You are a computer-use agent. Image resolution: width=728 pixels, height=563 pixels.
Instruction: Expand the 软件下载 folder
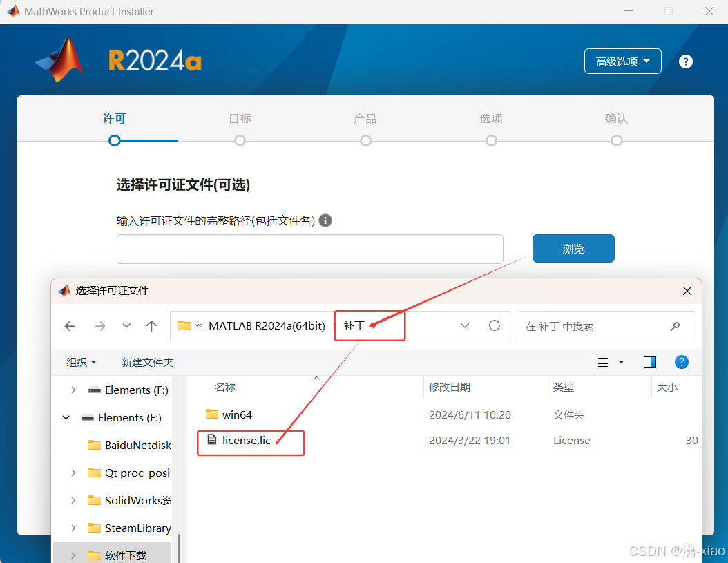point(73,555)
